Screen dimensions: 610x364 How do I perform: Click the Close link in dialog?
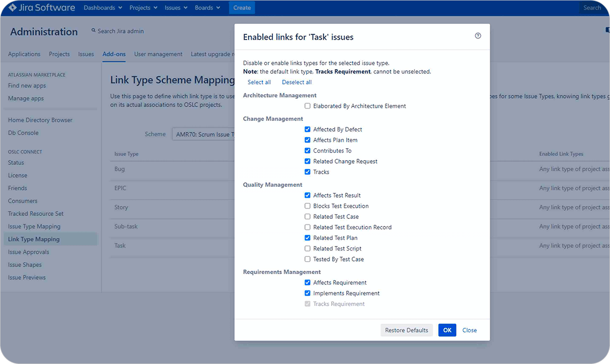pyautogui.click(x=470, y=330)
